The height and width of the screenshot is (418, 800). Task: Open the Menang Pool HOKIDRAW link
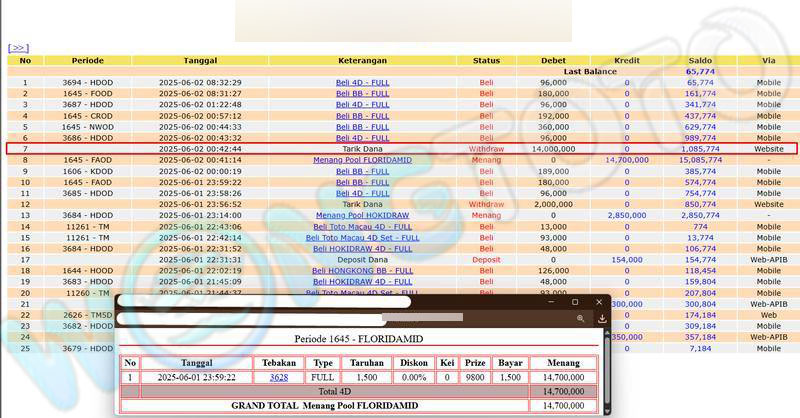tap(363, 215)
